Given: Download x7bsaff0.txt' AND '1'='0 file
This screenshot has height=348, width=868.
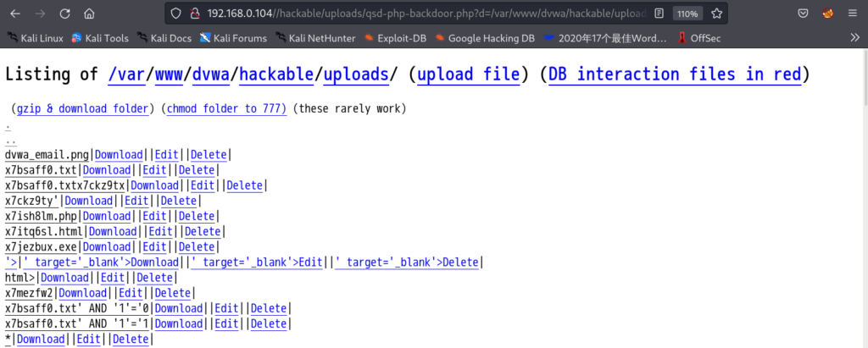Looking at the screenshot, I should point(179,308).
